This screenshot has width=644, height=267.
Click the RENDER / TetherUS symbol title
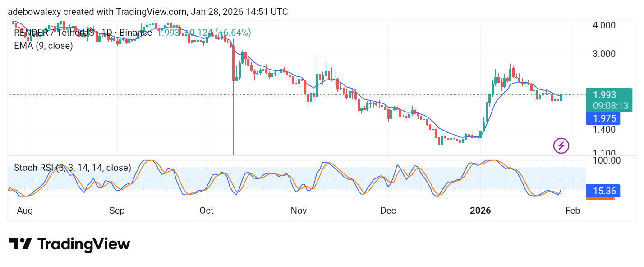point(54,33)
